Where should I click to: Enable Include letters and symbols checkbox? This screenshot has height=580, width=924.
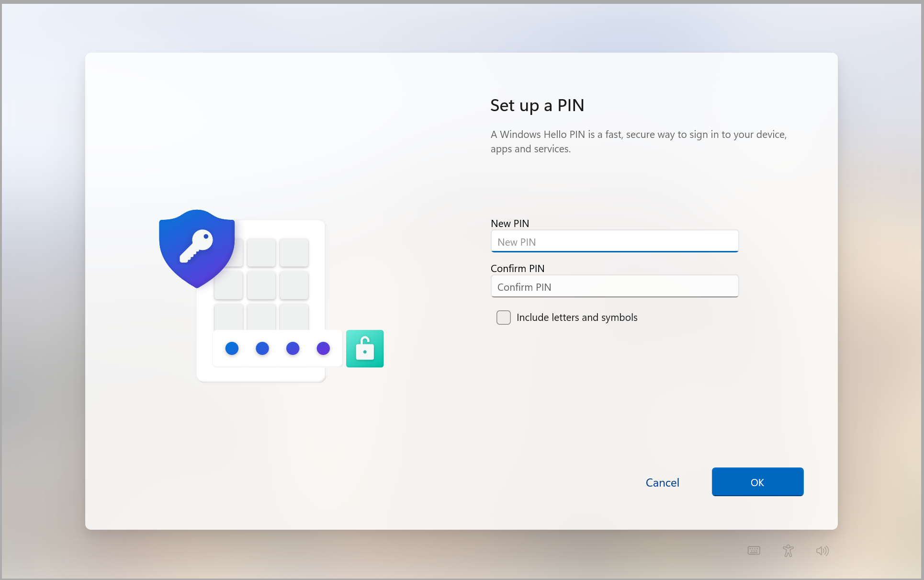coord(503,318)
